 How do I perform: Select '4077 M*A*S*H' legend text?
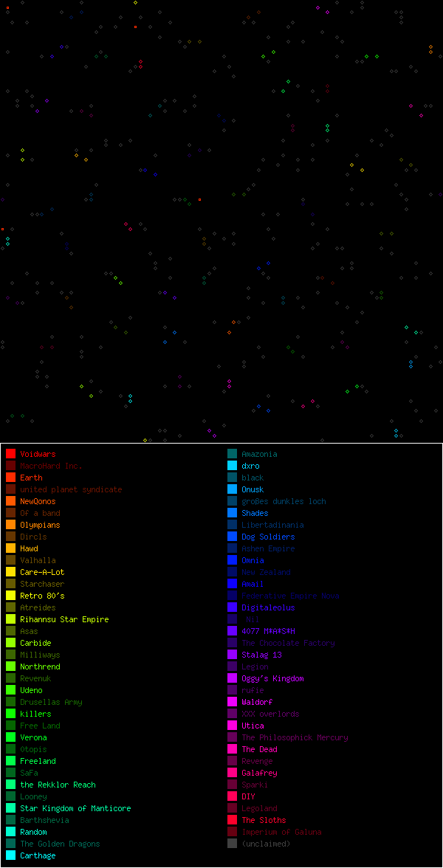coord(269,631)
